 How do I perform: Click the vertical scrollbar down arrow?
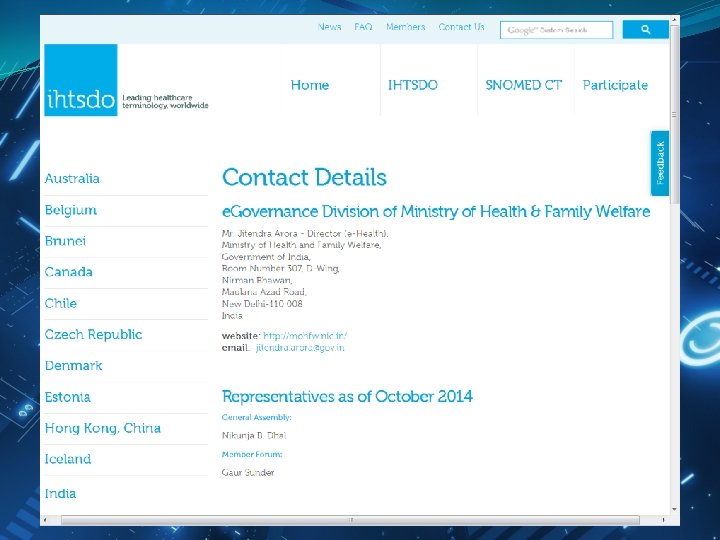point(674,509)
